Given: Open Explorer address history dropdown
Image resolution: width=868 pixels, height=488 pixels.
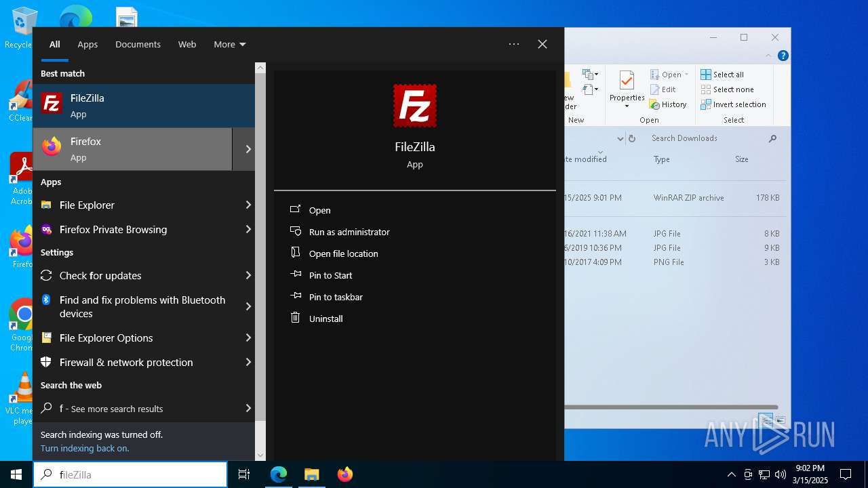Looking at the screenshot, I should [x=620, y=138].
